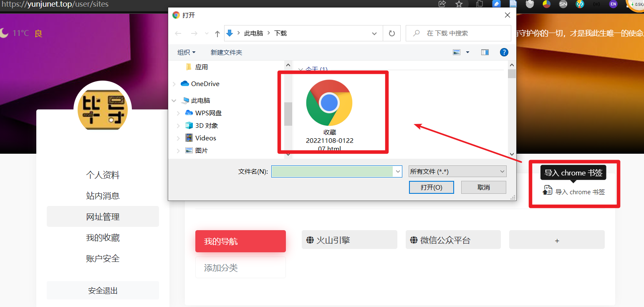Click the SN extension icon
Screen dimensions: 644x307
(563, 4)
